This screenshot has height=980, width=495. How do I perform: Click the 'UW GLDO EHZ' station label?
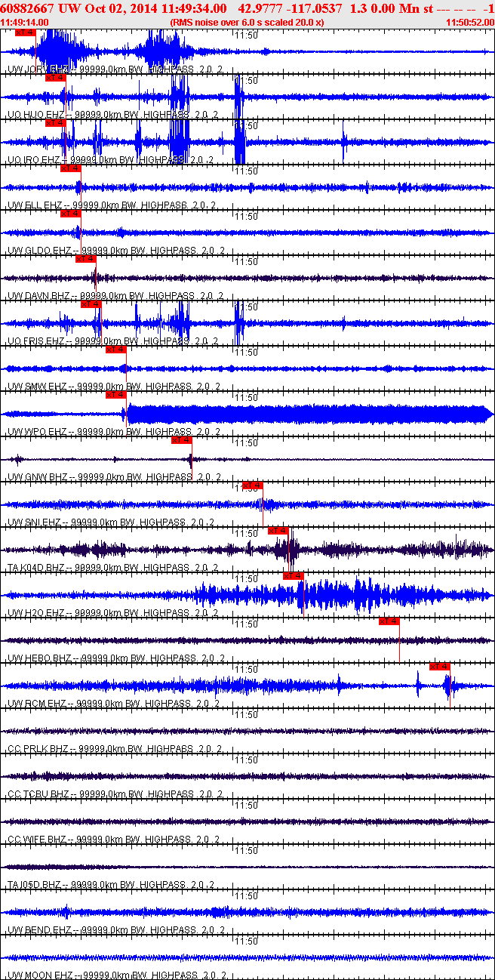(x=38, y=250)
